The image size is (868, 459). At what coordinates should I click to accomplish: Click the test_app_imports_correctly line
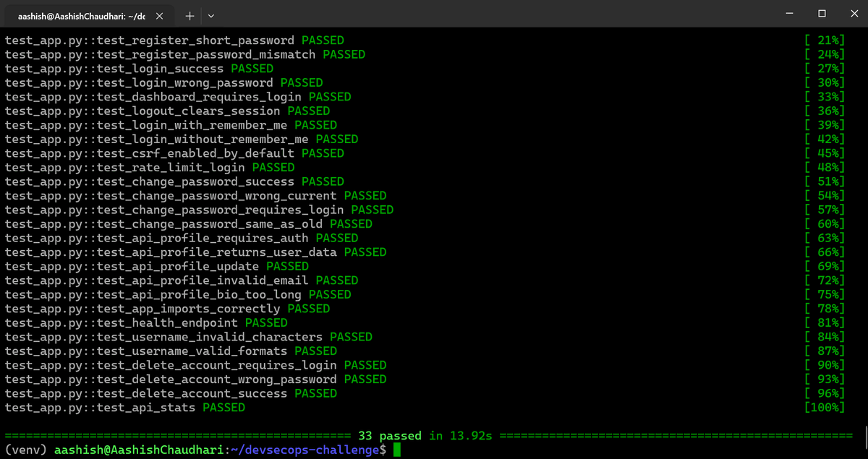click(x=168, y=308)
